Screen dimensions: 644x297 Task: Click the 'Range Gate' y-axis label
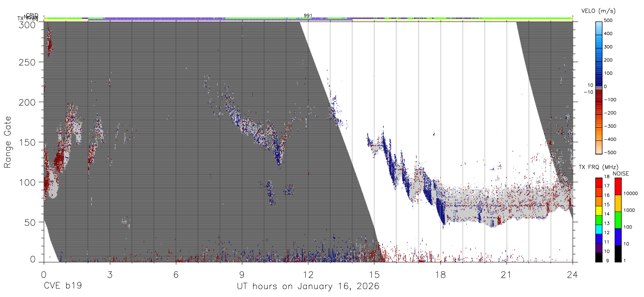[x=8, y=142]
